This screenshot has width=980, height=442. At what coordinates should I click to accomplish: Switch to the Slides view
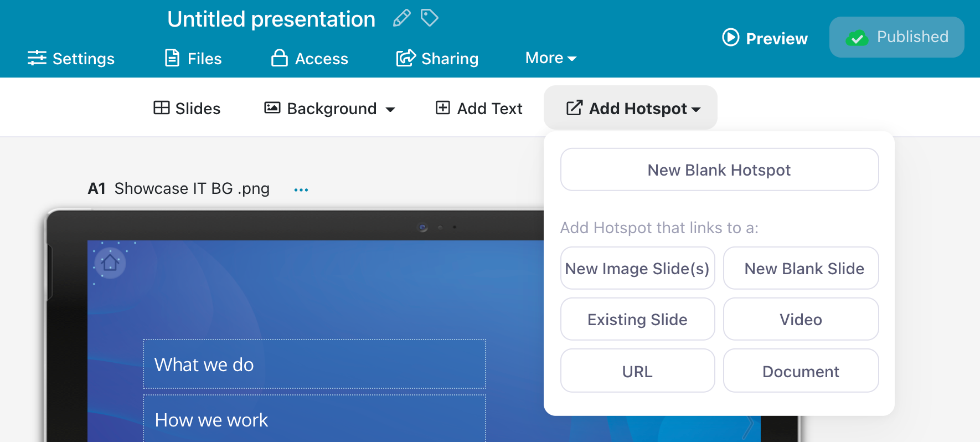point(187,108)
